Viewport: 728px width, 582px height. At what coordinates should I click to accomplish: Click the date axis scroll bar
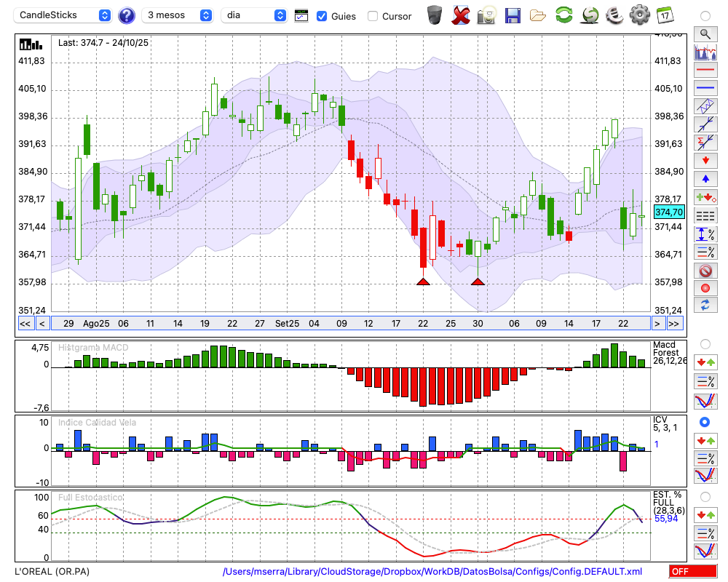(x=351, y=324)
